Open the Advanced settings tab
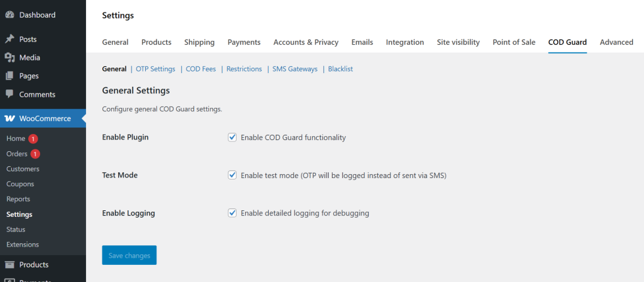This screenshot has width=644, height=282. click(616, 42)
